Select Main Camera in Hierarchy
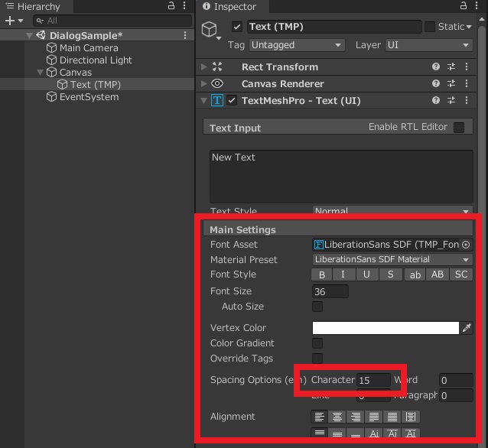The width and height of the screenshot is (488, 448). pyautogui.click(x=89, y=48)
